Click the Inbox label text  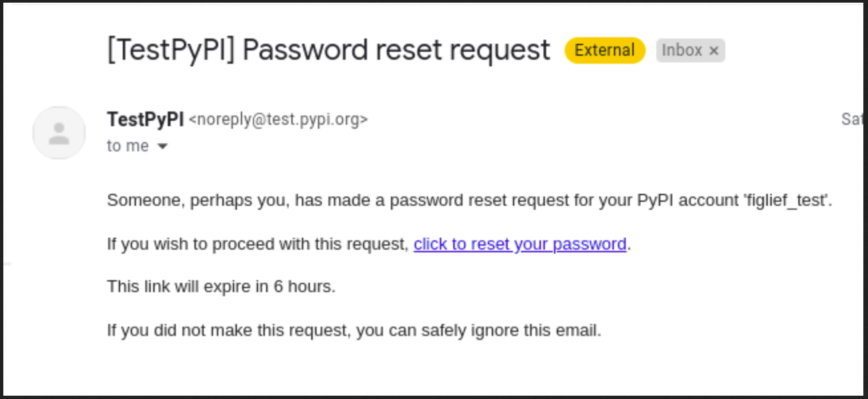[682, 50]
